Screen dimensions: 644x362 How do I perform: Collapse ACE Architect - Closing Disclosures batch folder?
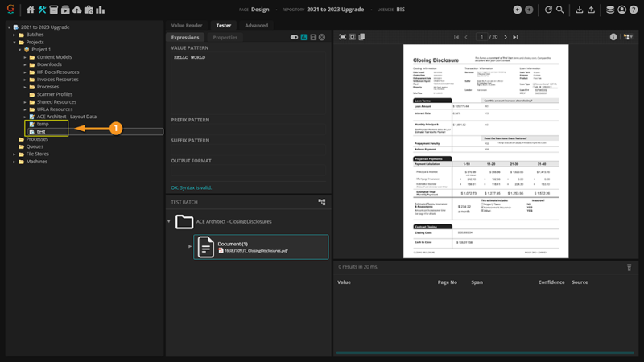tap(169, 221)
